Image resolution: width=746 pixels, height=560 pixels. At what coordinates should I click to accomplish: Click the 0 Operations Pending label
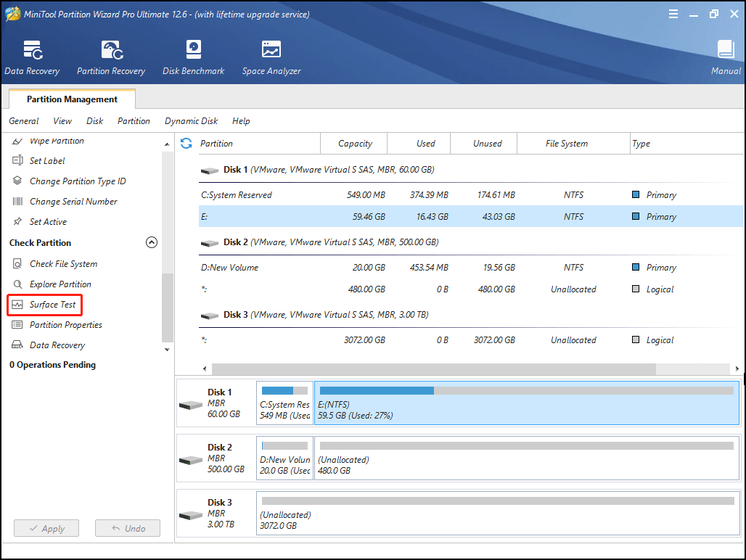point(52,365)
